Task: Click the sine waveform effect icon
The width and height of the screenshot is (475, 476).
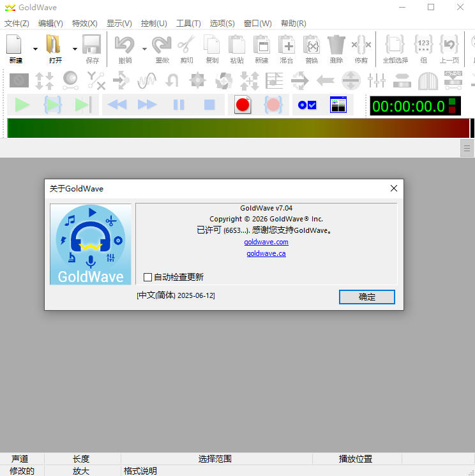Action: [147, 80]
